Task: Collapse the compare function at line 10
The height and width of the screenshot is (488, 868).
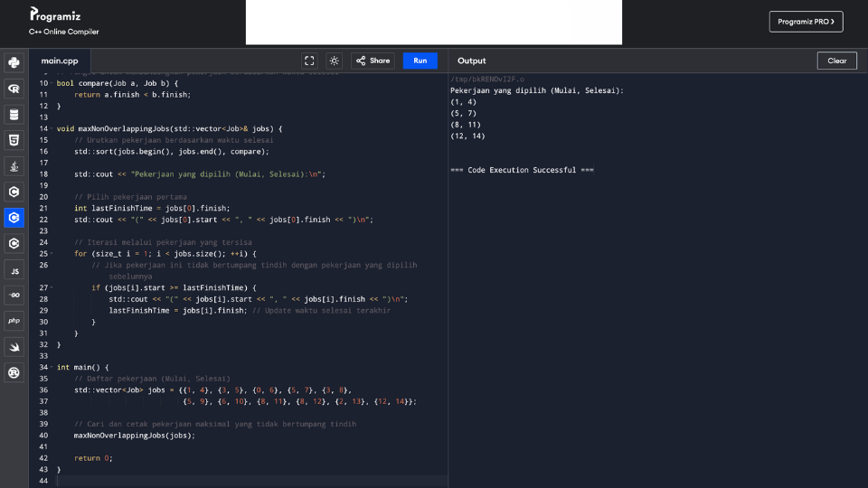Action: coord(52,83)
